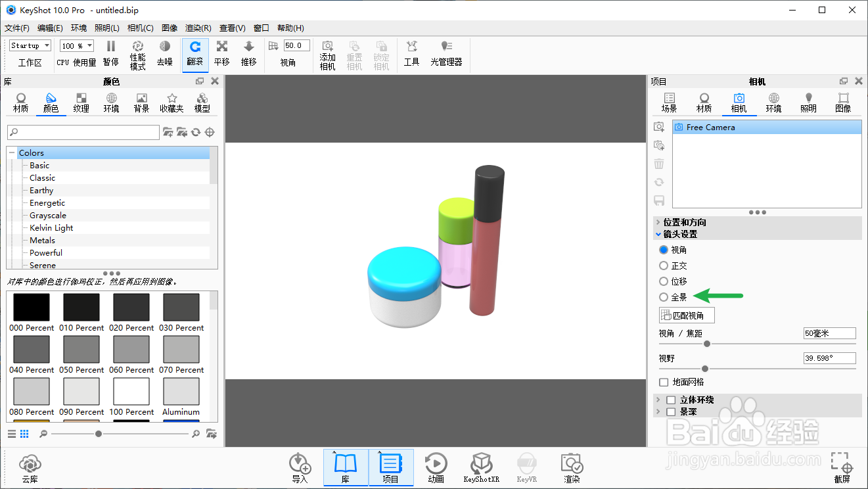Select 正交 orthographic radio button
The image size is (868, 489).
tap(664, 266)
